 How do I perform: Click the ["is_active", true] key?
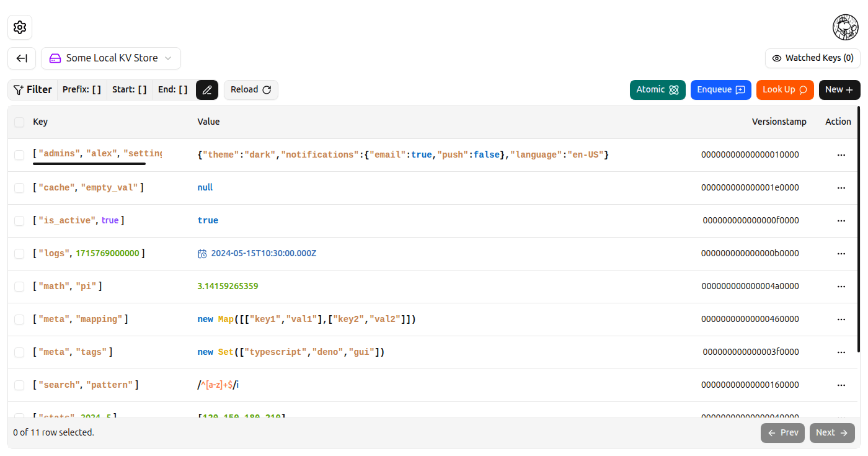tap(79, 221)
